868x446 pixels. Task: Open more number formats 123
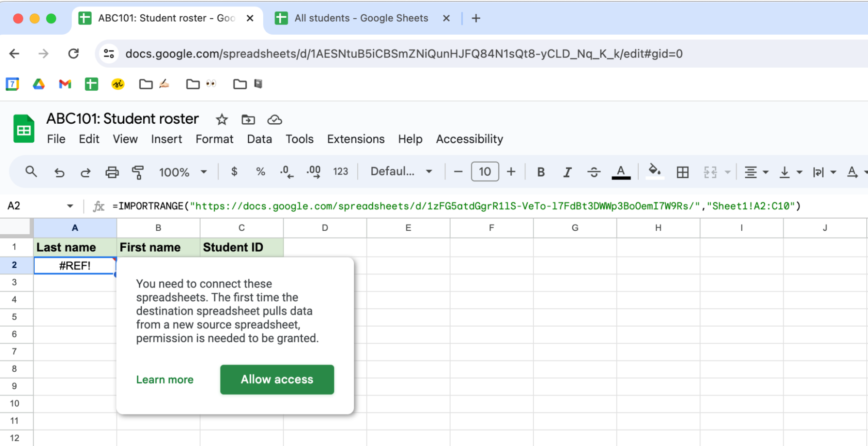[x=340, y=172]
